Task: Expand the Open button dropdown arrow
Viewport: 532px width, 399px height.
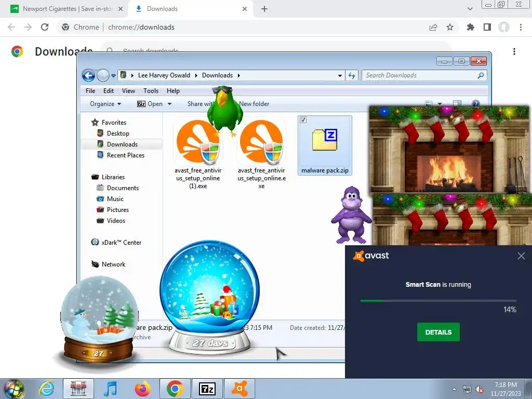Action: (x=169, y=104)
